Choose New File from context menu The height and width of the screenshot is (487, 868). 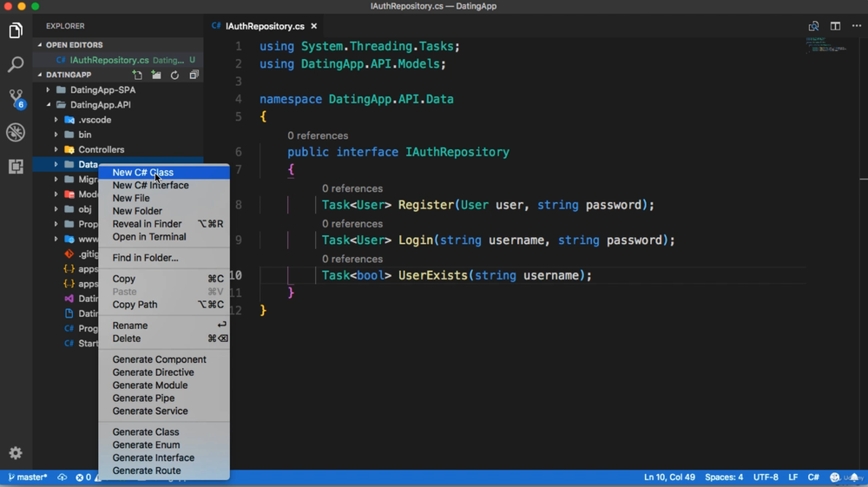(x=164, y=198)
